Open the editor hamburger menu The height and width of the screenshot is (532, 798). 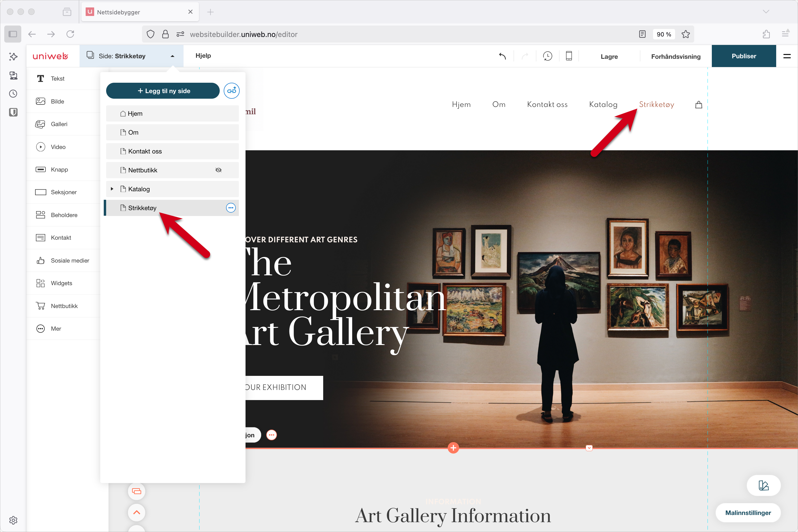(x=787, y=56)
